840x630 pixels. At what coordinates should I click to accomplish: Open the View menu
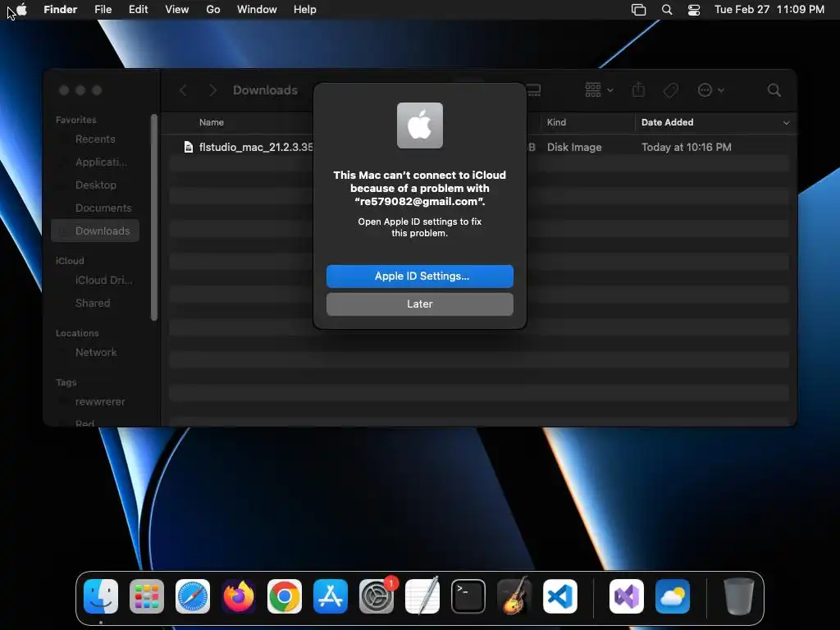(177, 10)
